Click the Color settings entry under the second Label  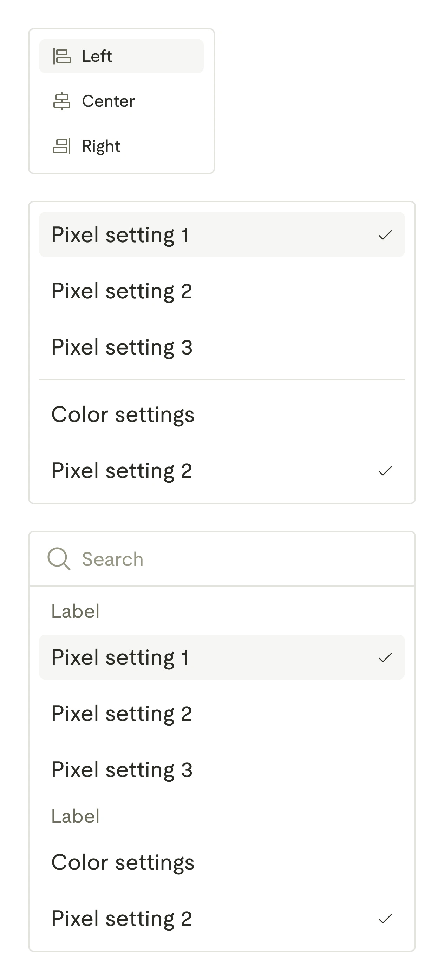coord(123,862)
